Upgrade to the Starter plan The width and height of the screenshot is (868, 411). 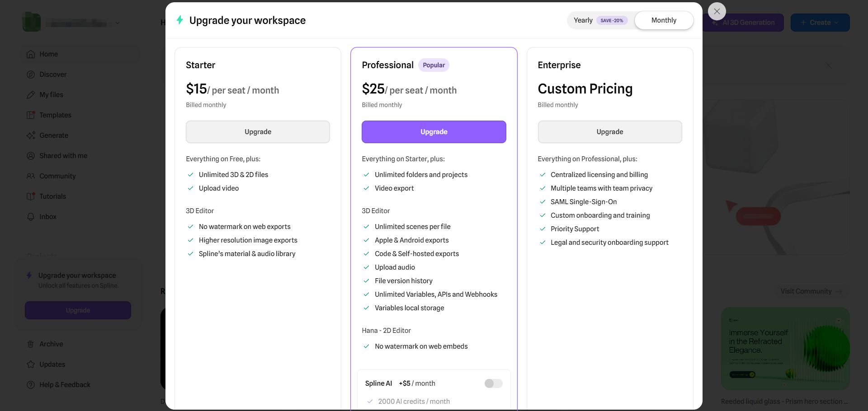[x=258, y=132]
